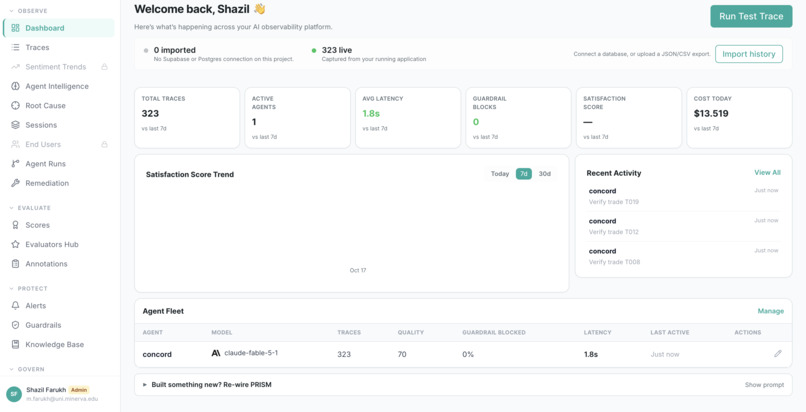Open the Active Agents card

[298, 118]
